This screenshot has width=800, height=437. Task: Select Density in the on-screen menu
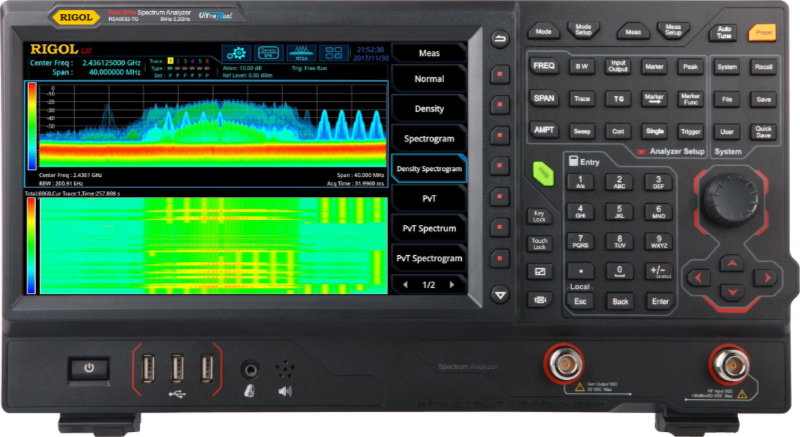tap(429, 109)
